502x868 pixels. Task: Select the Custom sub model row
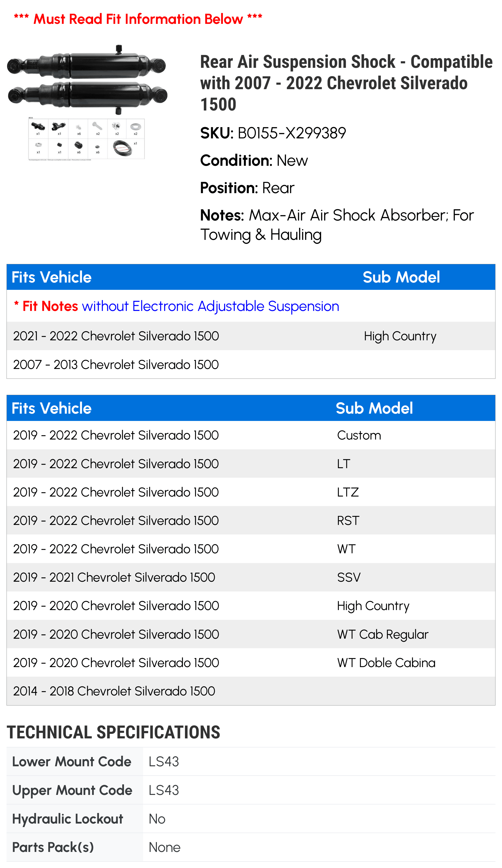(251, 435)
